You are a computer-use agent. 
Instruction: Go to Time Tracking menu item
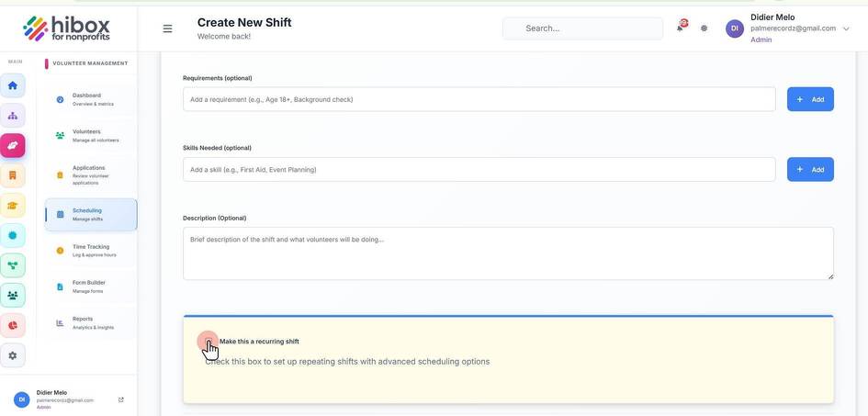(91, 251)
